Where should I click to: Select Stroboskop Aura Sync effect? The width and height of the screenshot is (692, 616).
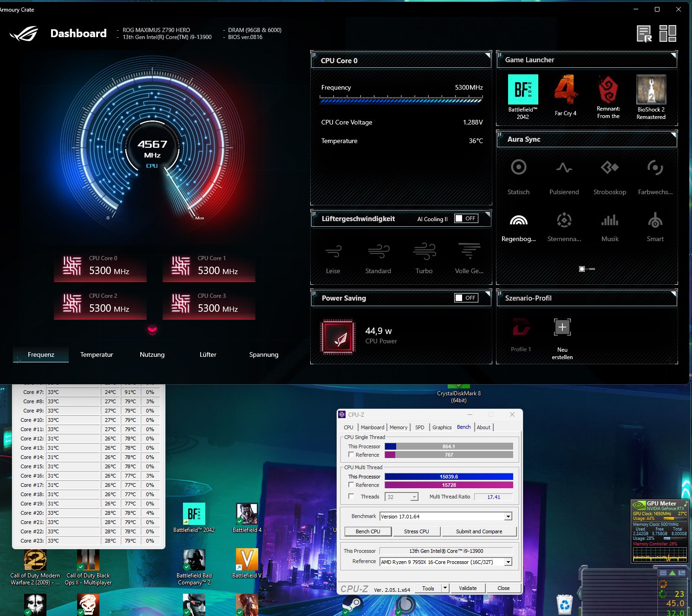coord(610,167)
